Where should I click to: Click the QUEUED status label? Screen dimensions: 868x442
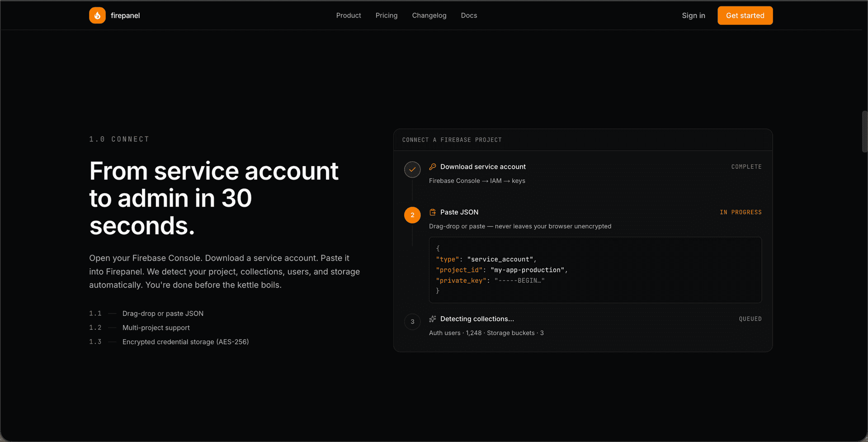tap(750, 319)
